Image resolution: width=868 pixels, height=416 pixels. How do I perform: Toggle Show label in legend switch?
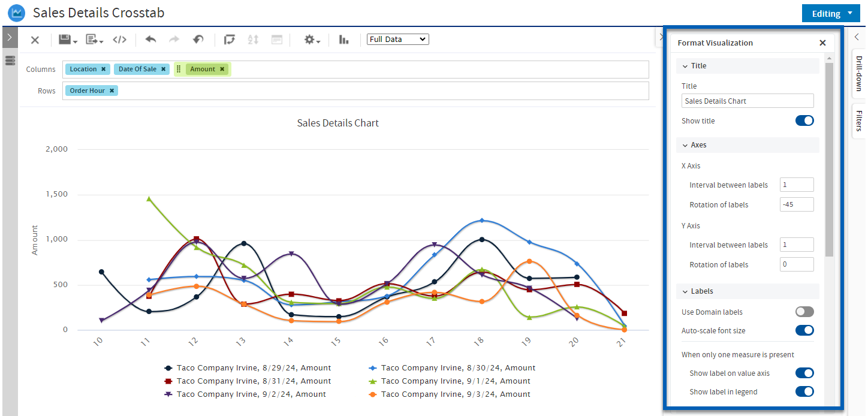pyautogui.click(x=804, y=391)
